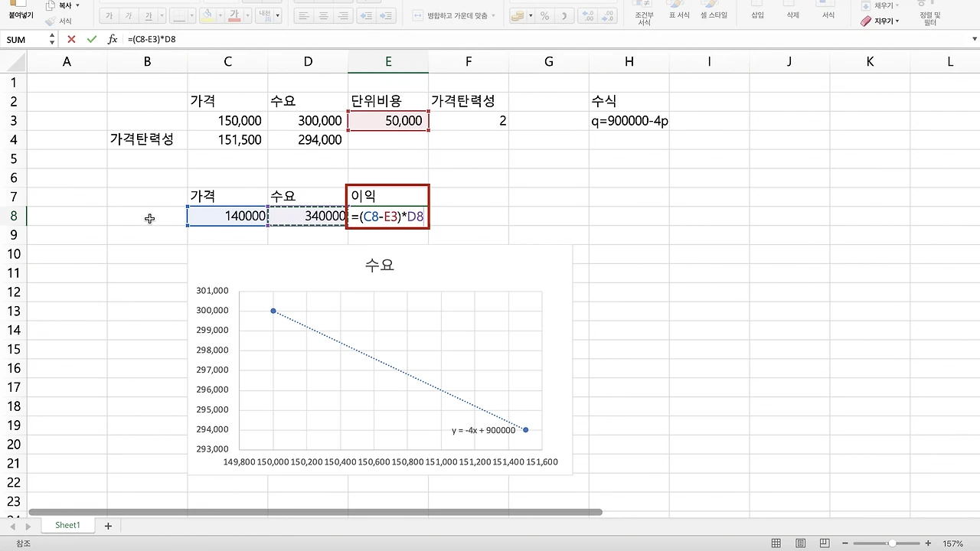
Task: Open the phonetic guide 내천 dropdown arrow
Action: point(277,15)
